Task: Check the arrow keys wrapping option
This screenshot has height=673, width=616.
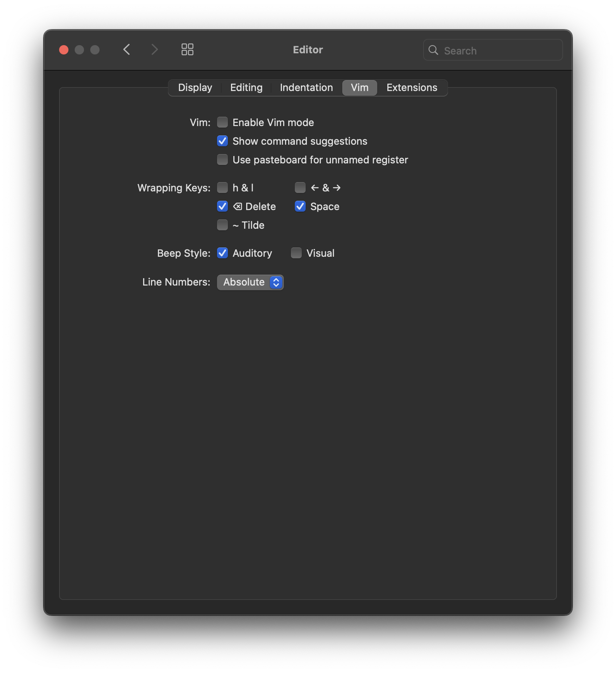Action: click(x=300, y=188)
